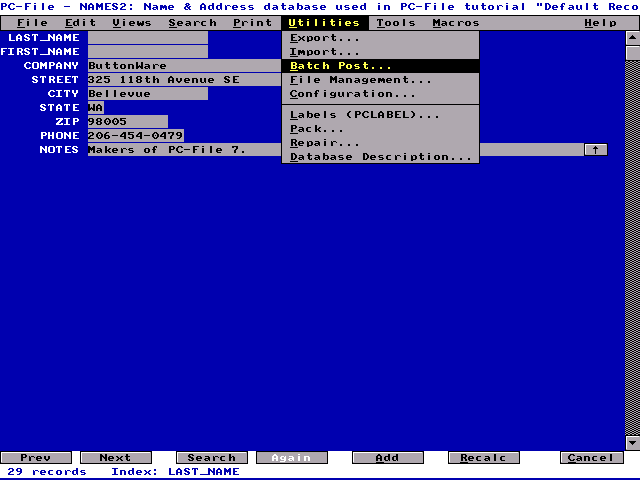
Task: Click the arrow button beside the NOTES field
Action: 595,150
